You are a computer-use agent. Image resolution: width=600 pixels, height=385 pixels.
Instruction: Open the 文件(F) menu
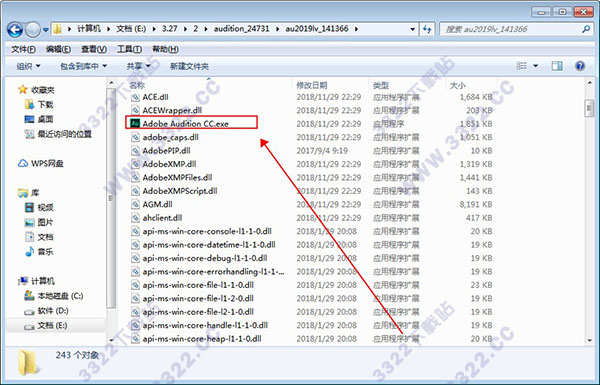[23, 49]
